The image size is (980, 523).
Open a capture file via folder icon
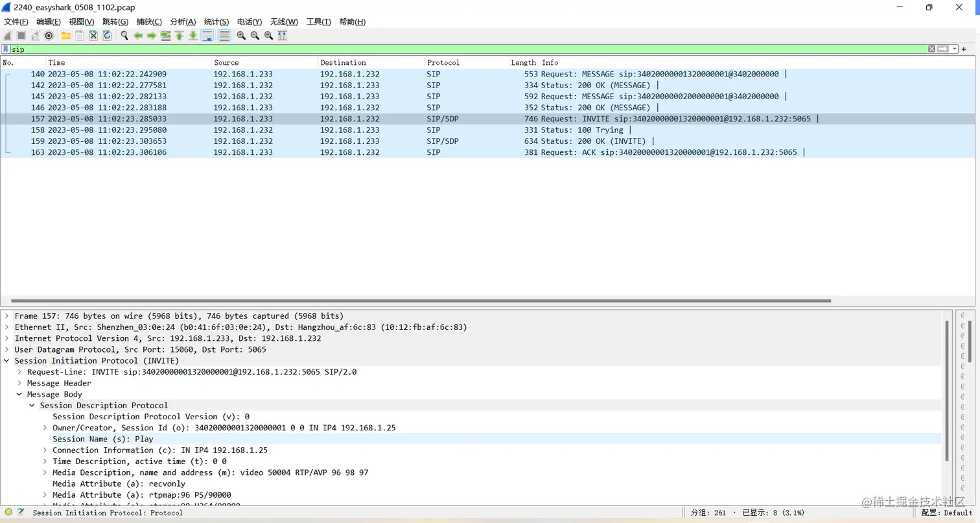[65, 36]
